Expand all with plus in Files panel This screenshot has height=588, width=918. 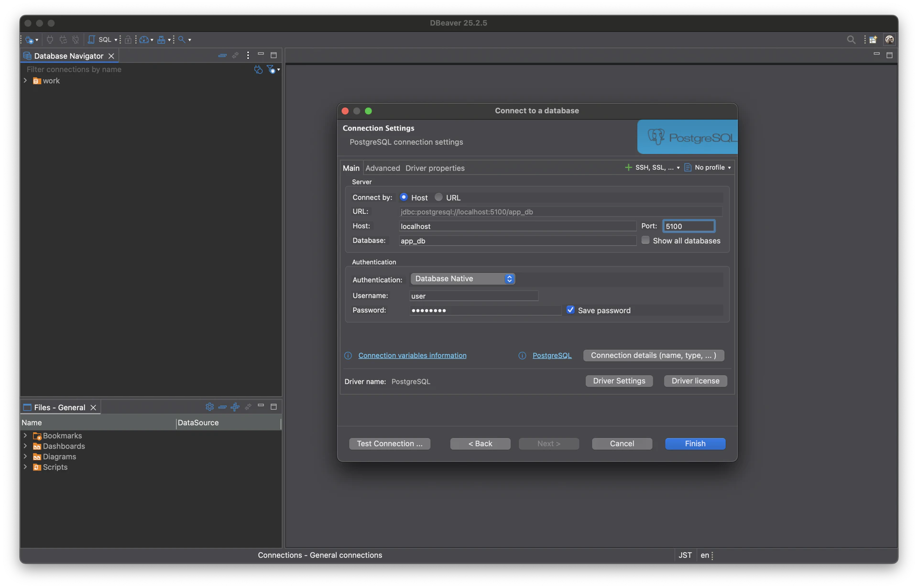[x=235, y=407]
